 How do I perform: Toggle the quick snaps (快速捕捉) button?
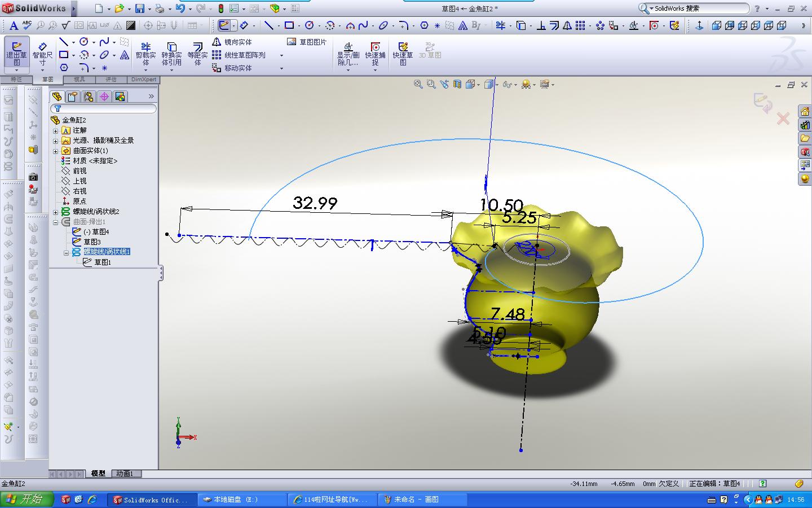pyautogui.click(x=375, y=54)
